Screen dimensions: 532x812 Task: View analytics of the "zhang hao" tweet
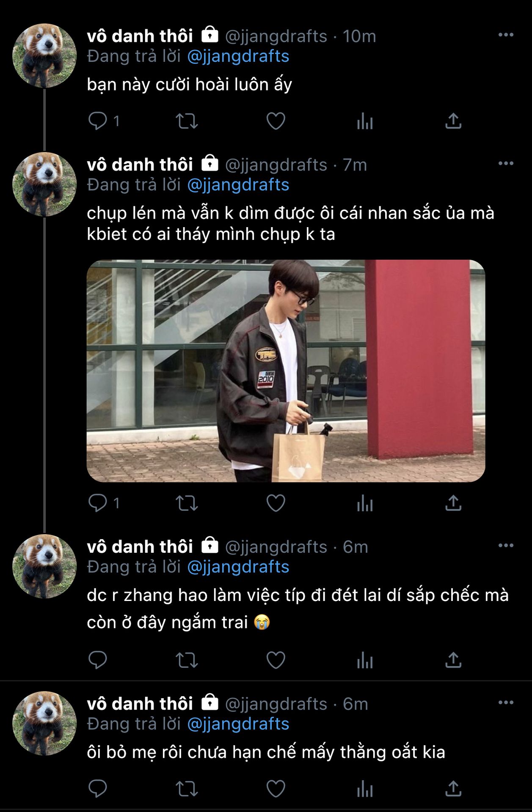point(364,660)
